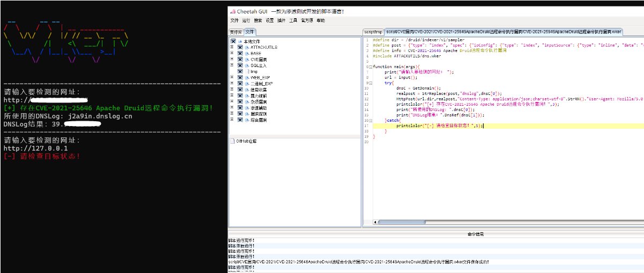Expand the CVE漏洞 tree node
The width and height of the screenshot is (644, 273).
pos(232,59)
